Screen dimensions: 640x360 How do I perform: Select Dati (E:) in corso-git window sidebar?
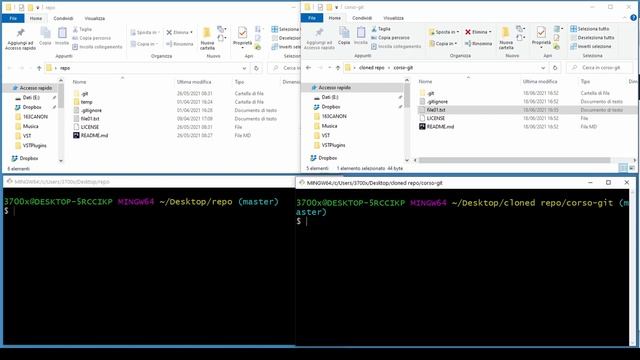pos(330,97)
